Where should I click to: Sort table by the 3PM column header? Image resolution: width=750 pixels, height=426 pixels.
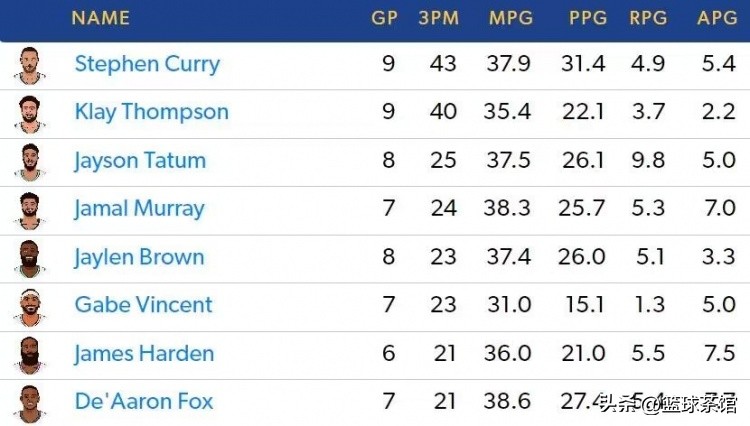[437, 18]
